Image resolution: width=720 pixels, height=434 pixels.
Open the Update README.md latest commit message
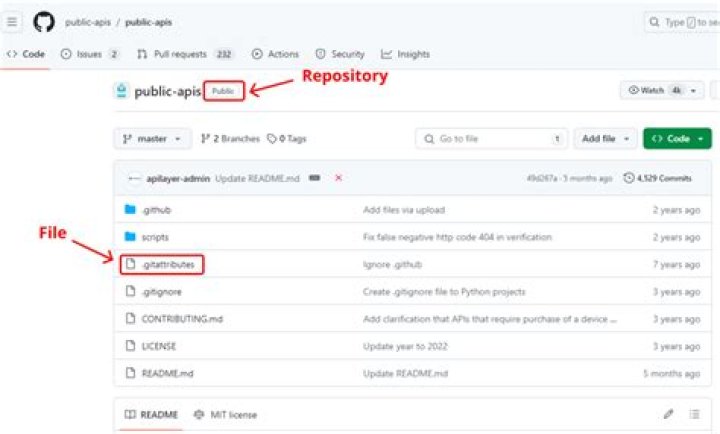[257, 178]
